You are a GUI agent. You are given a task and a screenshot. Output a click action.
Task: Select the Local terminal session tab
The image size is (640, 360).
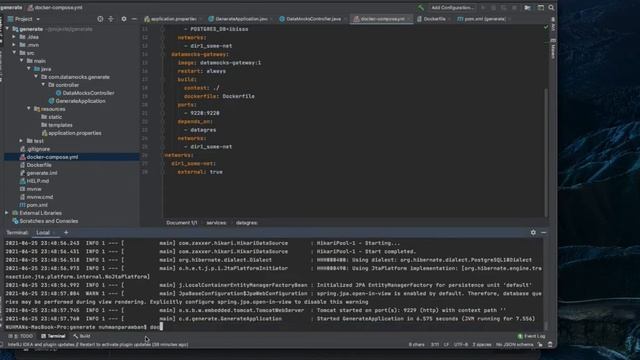pyautogui.click(x=43, y=233)
